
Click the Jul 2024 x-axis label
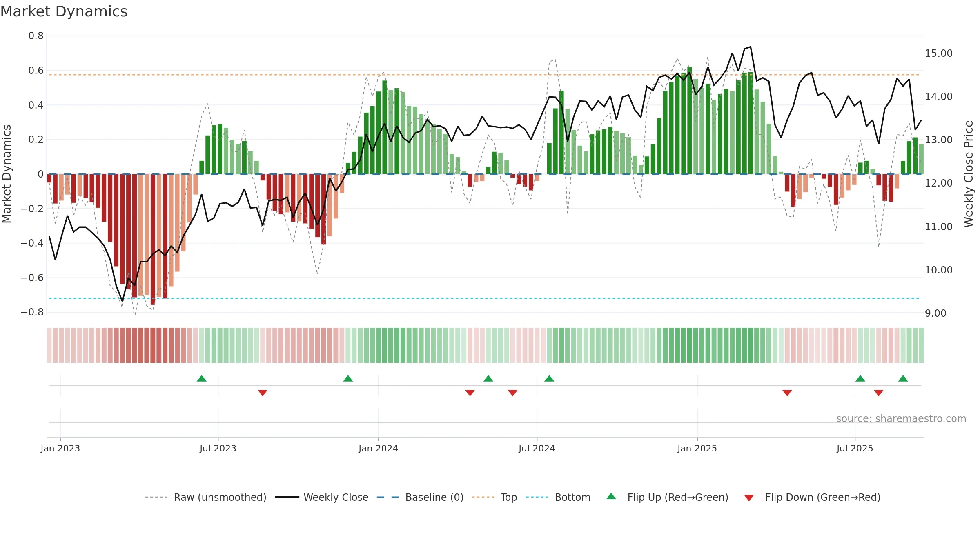[537, 448]
